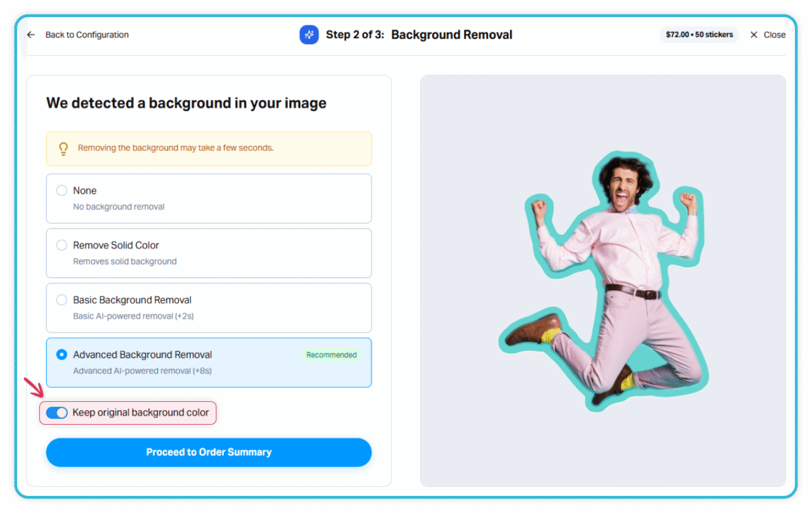
Task: Choose the Basic Background Removal radio option
Action: (62, 300)
